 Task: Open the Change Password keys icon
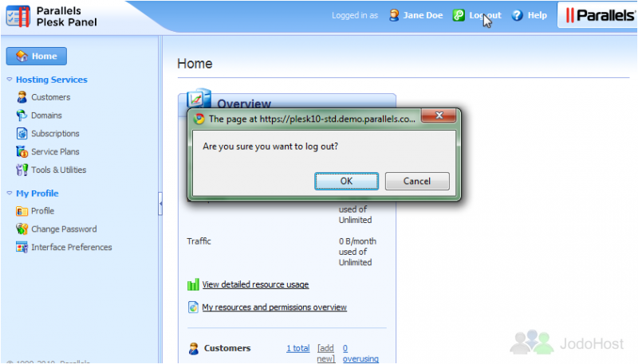click(x=22, y=229)
